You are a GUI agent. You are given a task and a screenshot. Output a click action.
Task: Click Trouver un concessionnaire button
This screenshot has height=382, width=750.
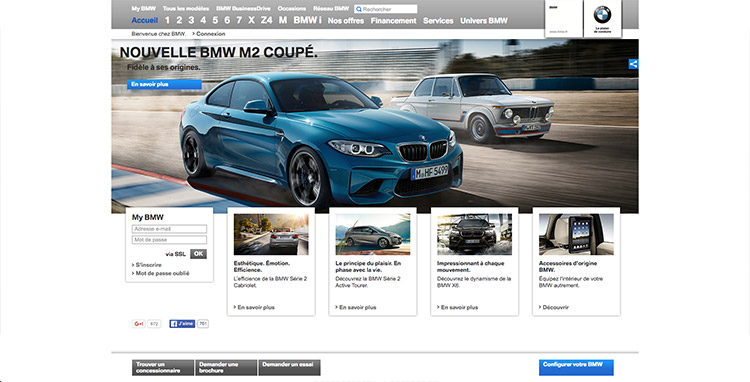(x=163, y=368)
